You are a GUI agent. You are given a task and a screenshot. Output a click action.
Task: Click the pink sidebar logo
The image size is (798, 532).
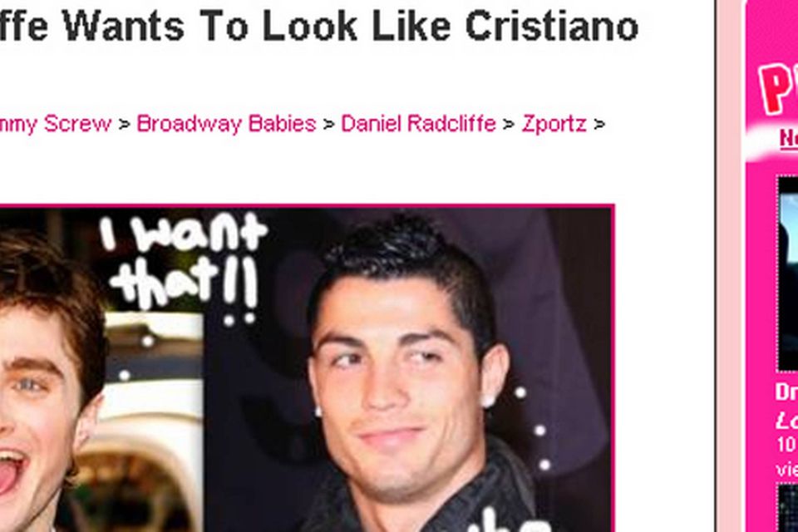point(778,86)
